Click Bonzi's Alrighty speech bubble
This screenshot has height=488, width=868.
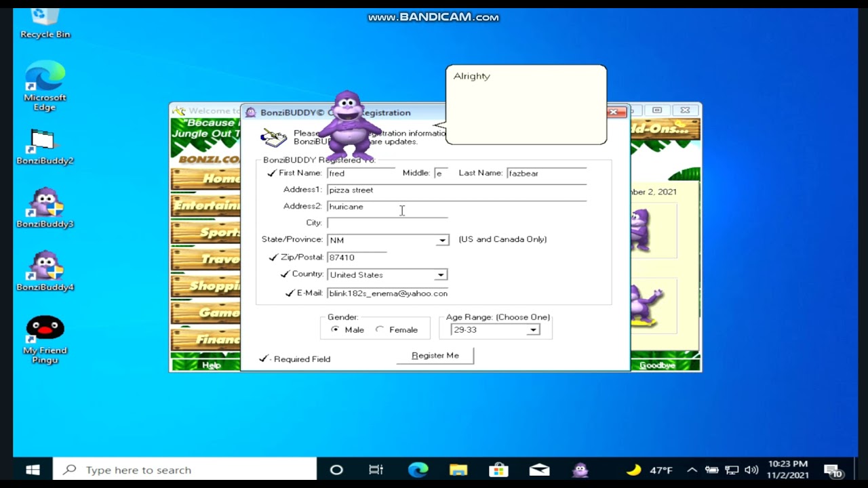tap(526, 104)
